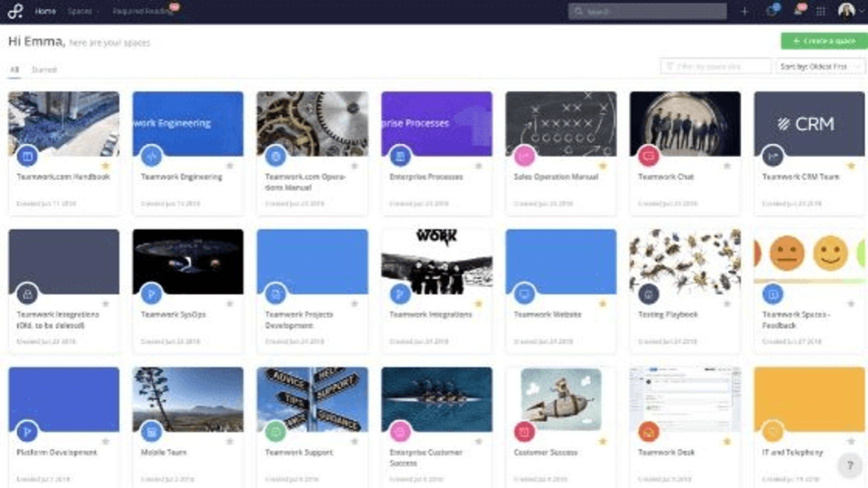
Task: Switch to the Starred tab
Action: 45,69
